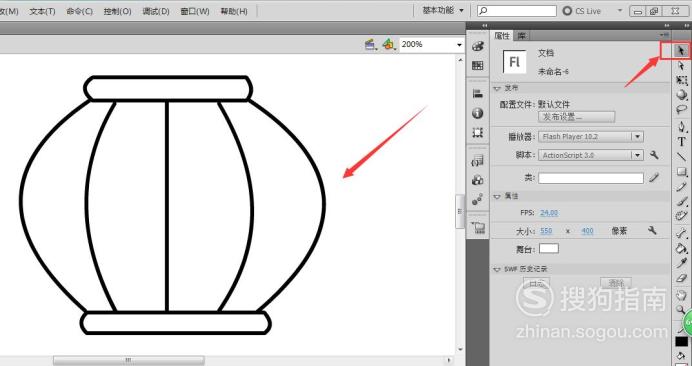Open the 播放器 Flash Player dropdown
692x366 pixels.
click(x=591, y=137)
